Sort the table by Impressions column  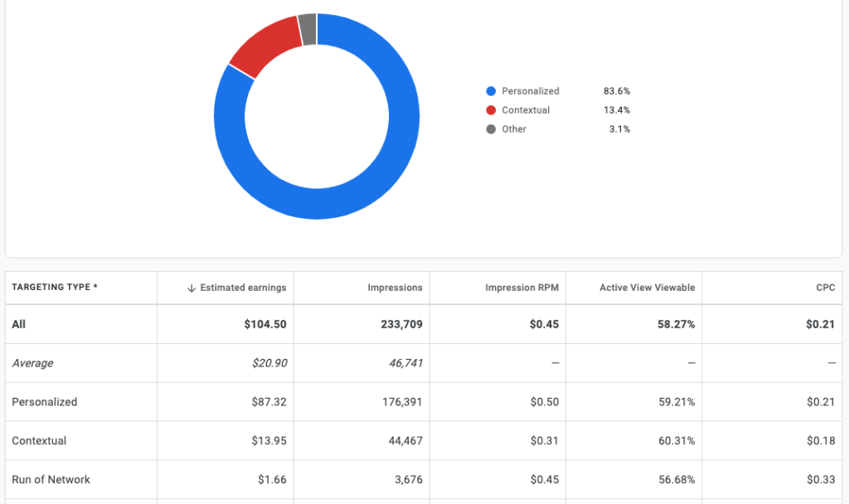pyautogui.click(x=395, y=288)
